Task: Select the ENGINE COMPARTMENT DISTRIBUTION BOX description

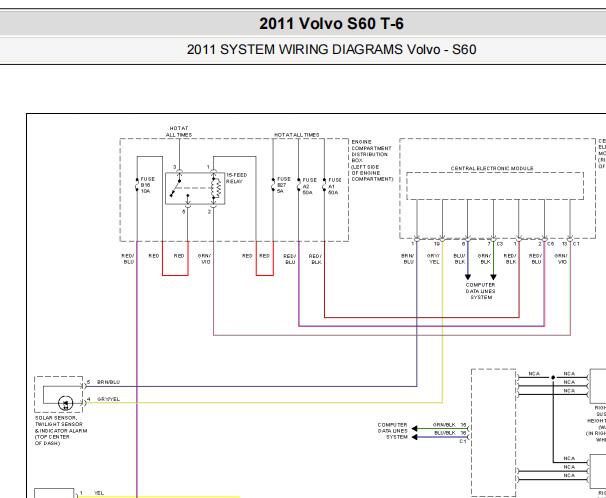Action: point(372,160)
